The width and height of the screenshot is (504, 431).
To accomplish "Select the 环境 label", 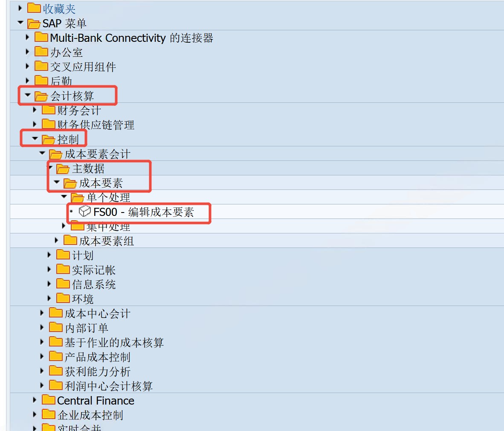I will click(83, 299).
